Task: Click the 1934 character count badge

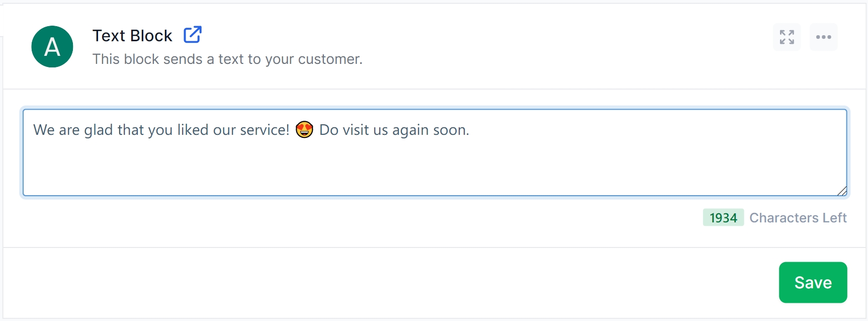Action: 723,218
